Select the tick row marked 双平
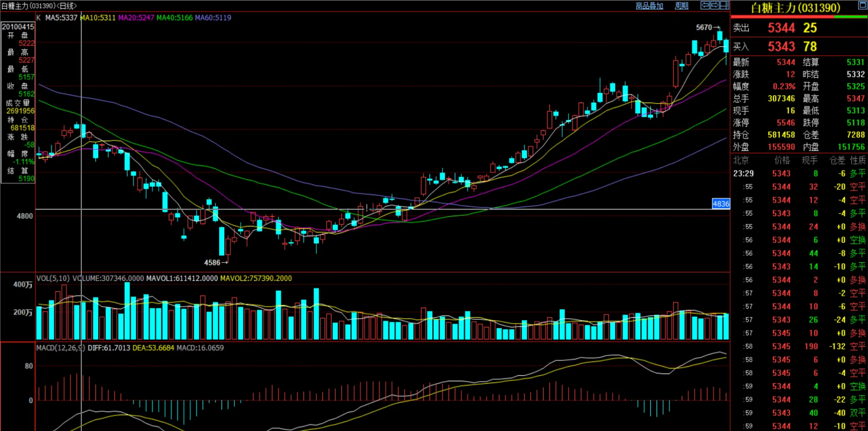 799,414
